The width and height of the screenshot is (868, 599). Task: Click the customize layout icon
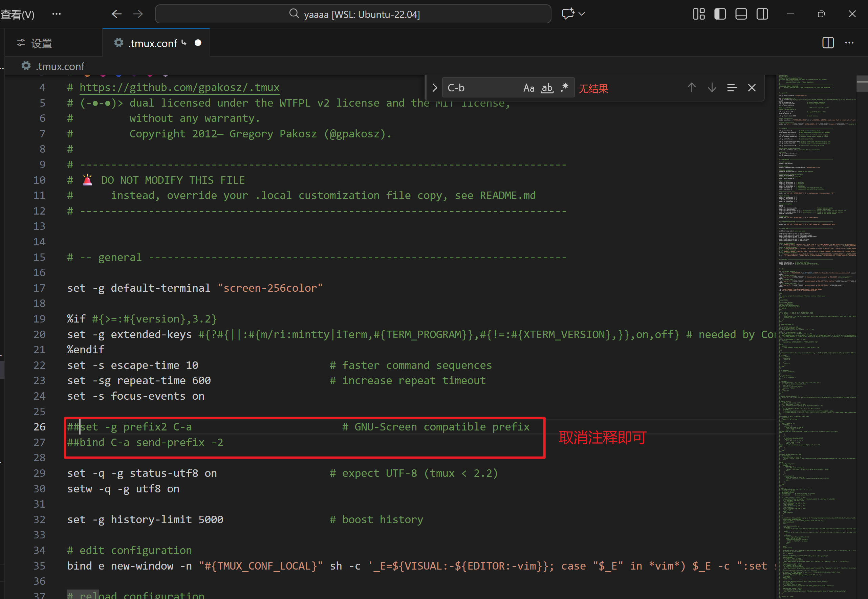(x=698, y=14)
